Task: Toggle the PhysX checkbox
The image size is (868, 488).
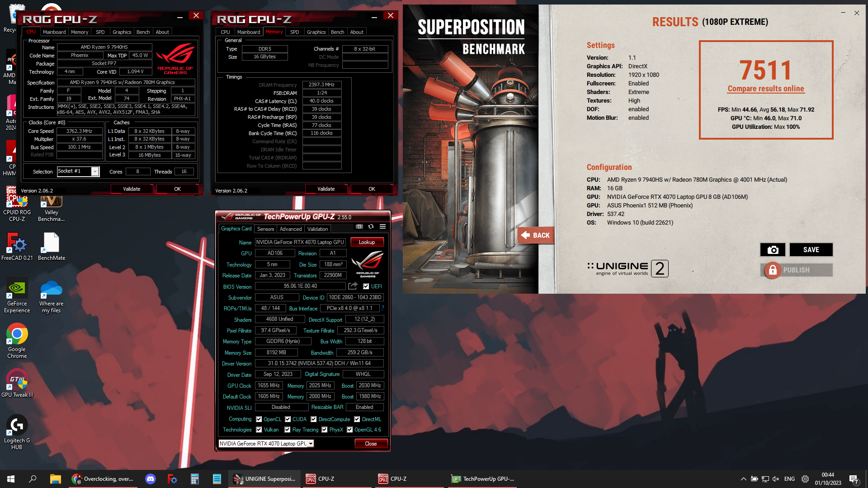Action: 325,430
